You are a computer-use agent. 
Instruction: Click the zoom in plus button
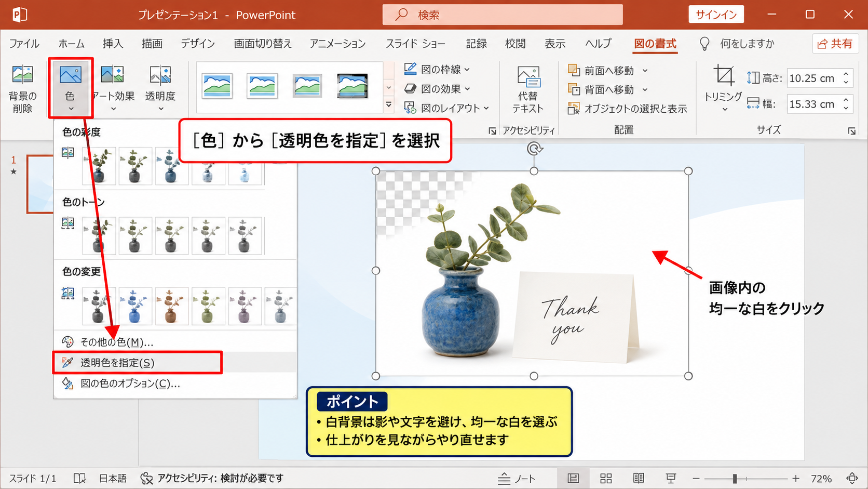pos(796,479)
